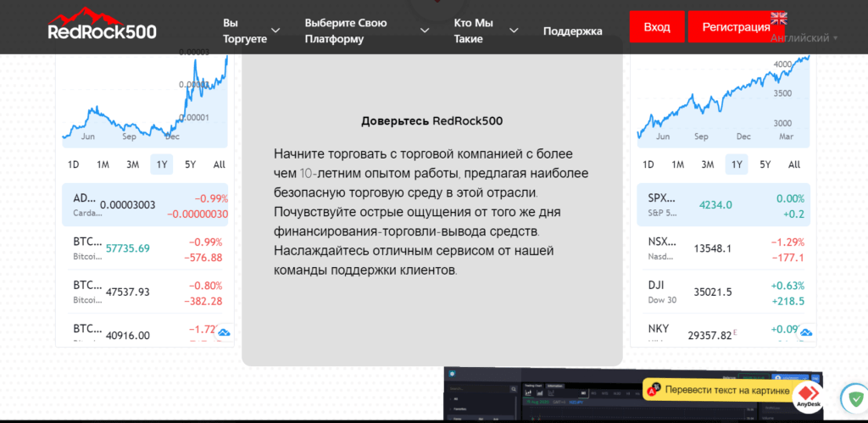The height and width of the screenshot is (423, 868).
Task: Expand the Вы Торгуете menu
Action: 252,31
